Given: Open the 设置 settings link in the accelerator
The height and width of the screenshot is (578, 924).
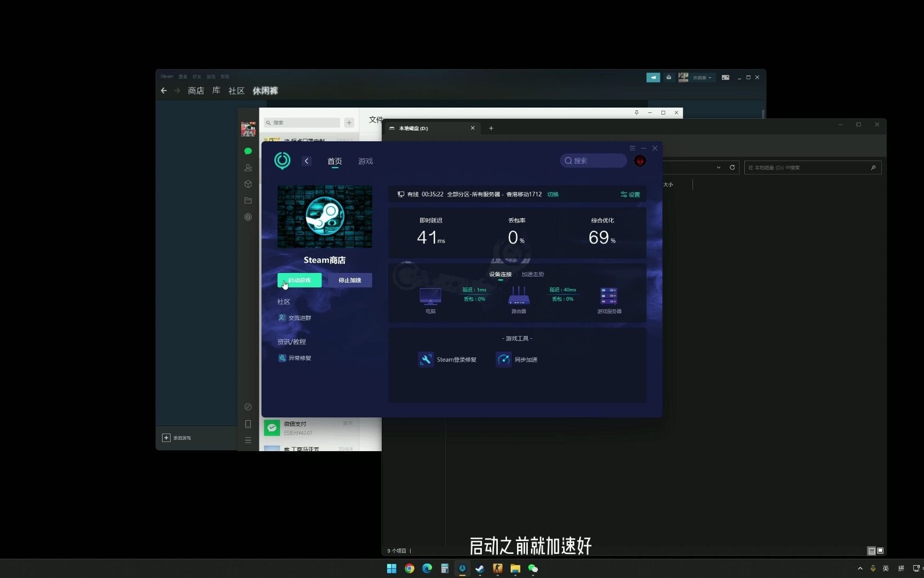Looking at the screenshot, I should (630, 194).
